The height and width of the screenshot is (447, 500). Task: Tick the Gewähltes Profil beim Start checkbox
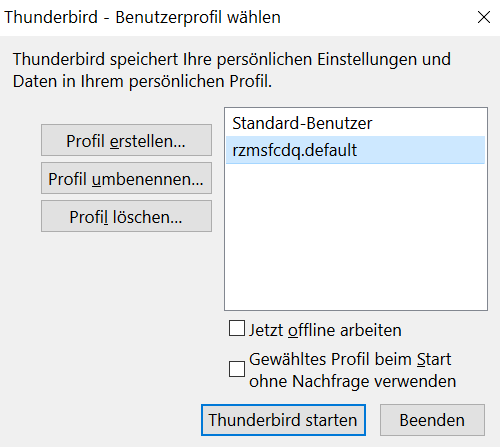[x=237, y=369]
